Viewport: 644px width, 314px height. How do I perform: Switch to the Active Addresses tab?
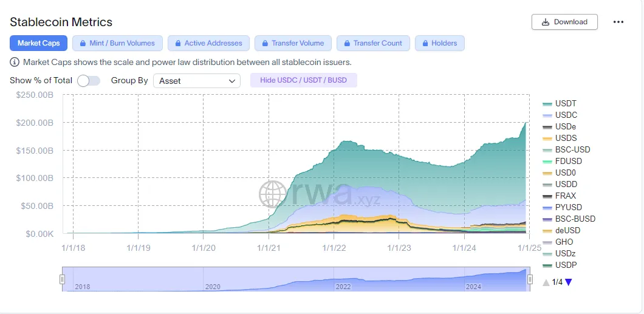point(208,43)
